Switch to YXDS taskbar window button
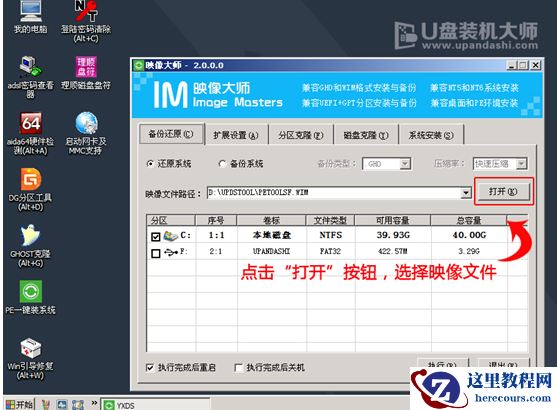This screenshot has width=557, height=410. point(155,405)
